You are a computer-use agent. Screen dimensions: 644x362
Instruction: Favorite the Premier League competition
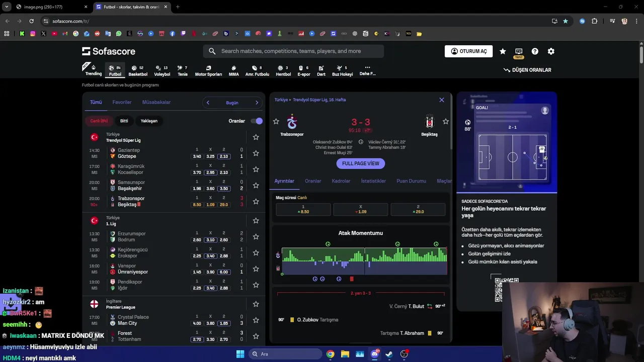click(256, 304)
